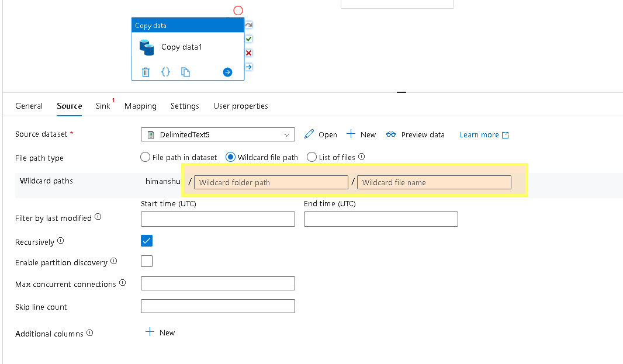Click the delete trash icon on Copy data1

pyautogui.click(x=146, y=72)
